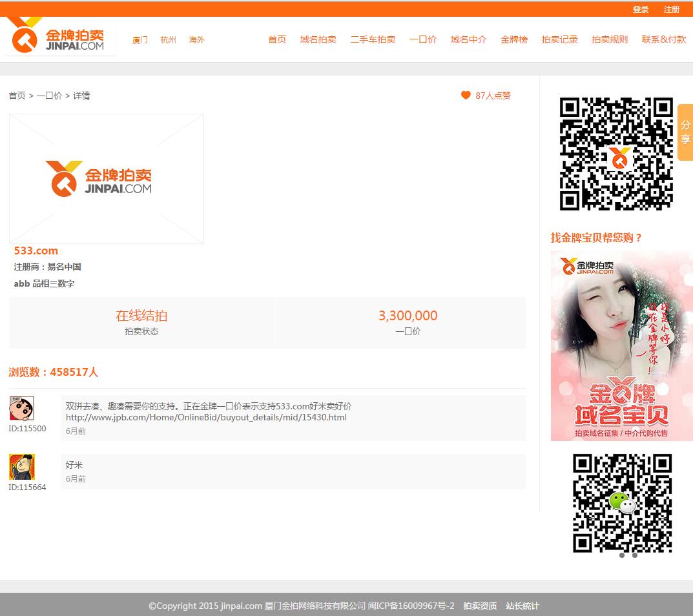Click 首页 in the breadcrumb
693x616 pixels.
click(17, 96)
